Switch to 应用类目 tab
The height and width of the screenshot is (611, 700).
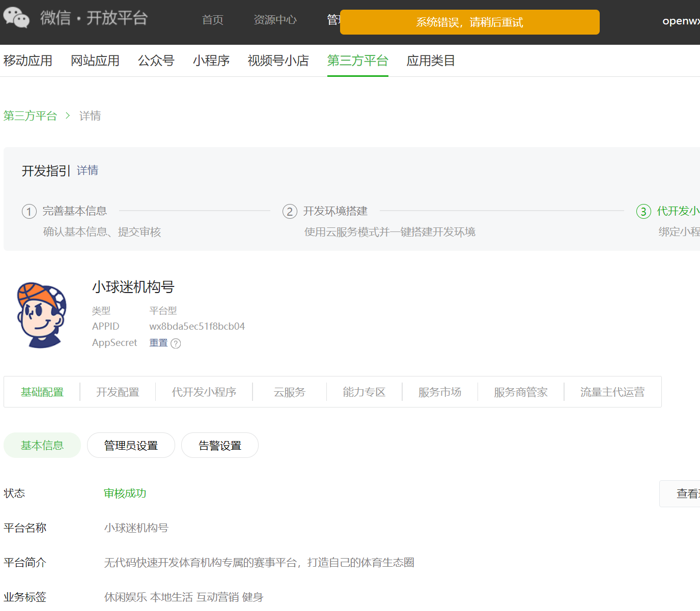click(x=431, y=61)
